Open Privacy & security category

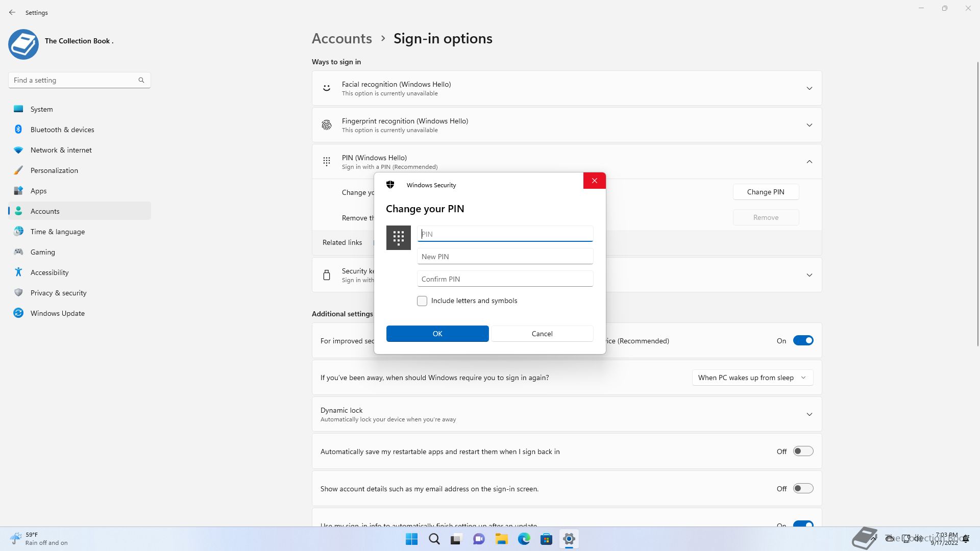click(x=80, y=293)
